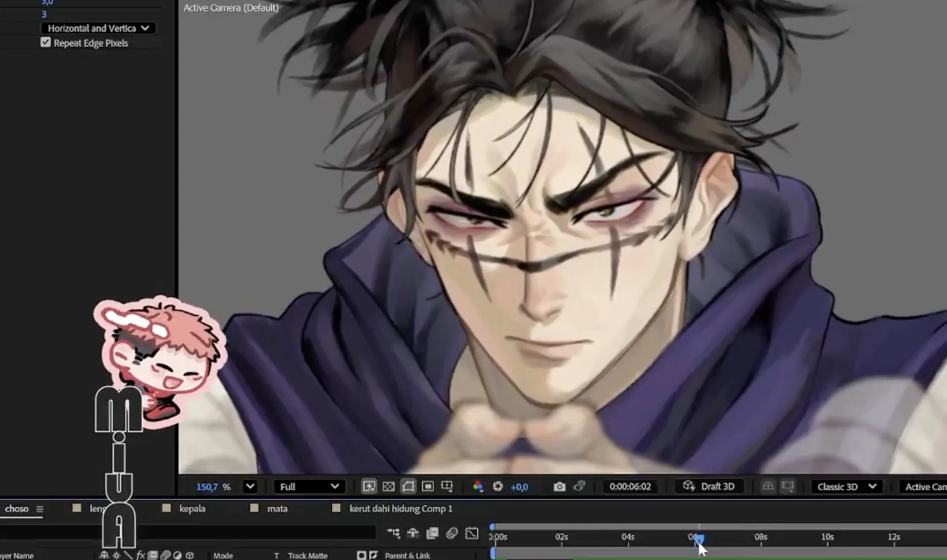Click the 04s mark on time ruler
Image resolution: width=947 pixels, height=560 pixels.
[x=628, y=537]
